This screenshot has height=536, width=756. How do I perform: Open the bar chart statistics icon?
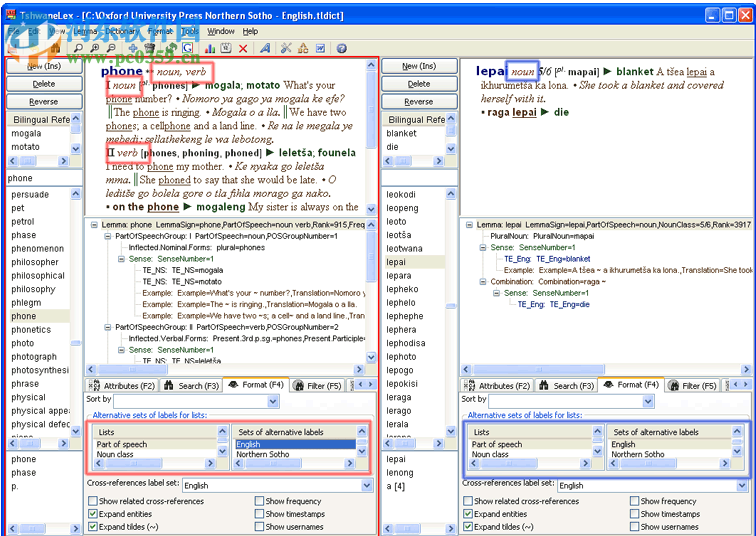pyautogui.click(x=210, y=48)
